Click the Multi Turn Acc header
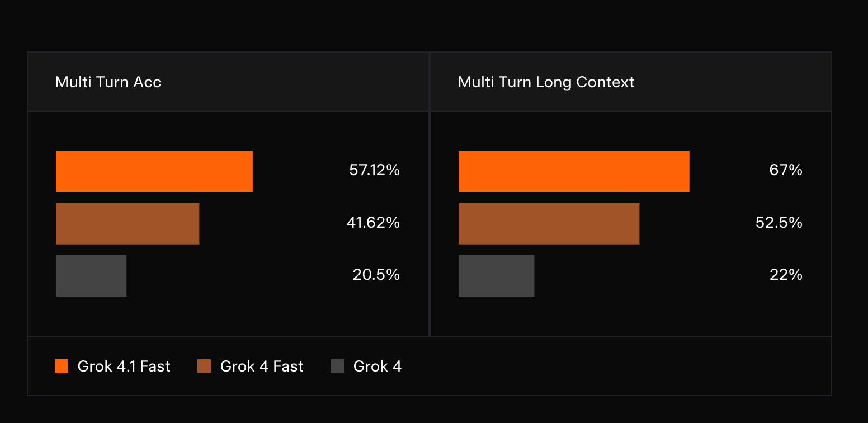 click(108, 82)
